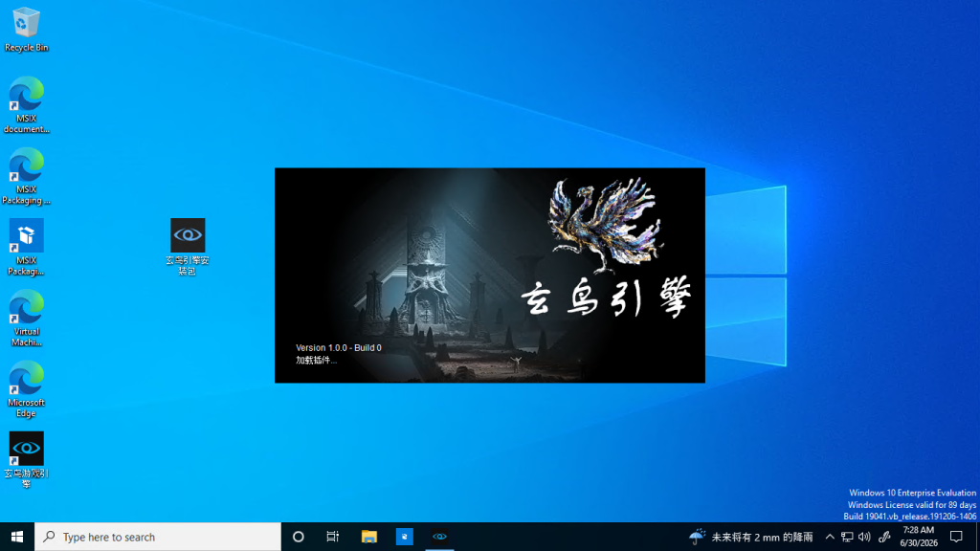
Task: Select the MSIX document shortcut icon
Action: coord(26,105)
